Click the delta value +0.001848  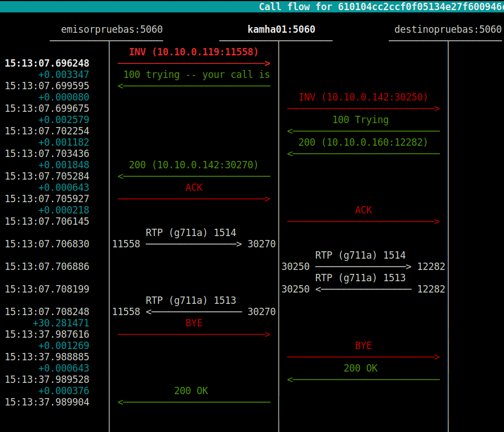click(64, 165)
